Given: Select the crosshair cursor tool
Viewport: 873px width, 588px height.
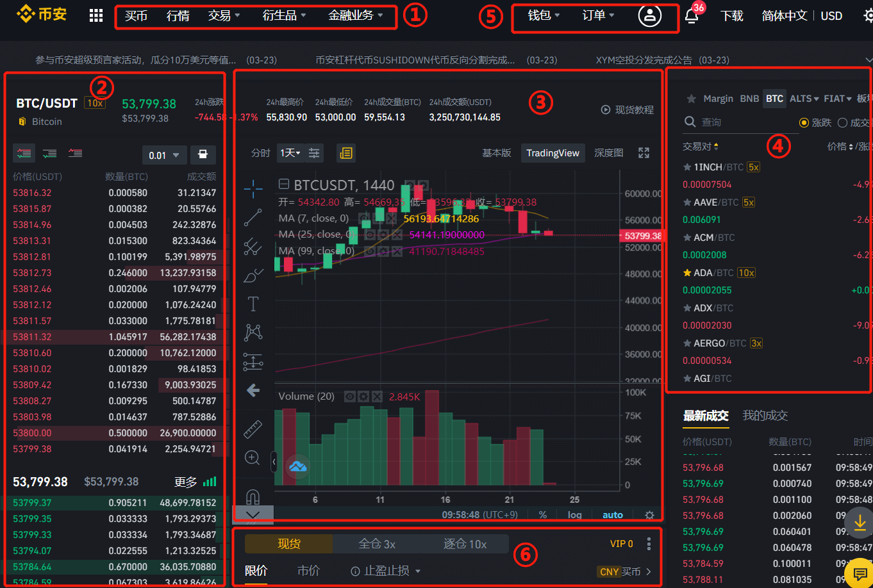Looking at the screenshot, I should coord(253,188).
